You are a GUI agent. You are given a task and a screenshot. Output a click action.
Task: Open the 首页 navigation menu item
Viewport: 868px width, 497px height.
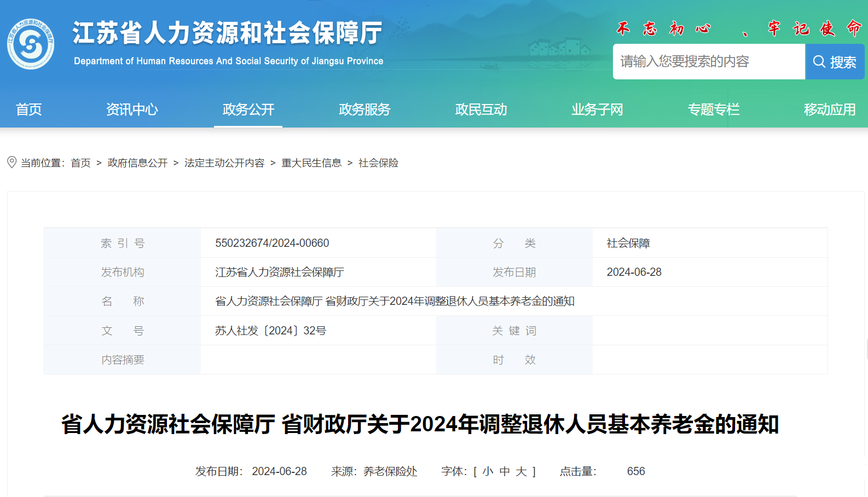pyautogui.click(x=29, y=109)
